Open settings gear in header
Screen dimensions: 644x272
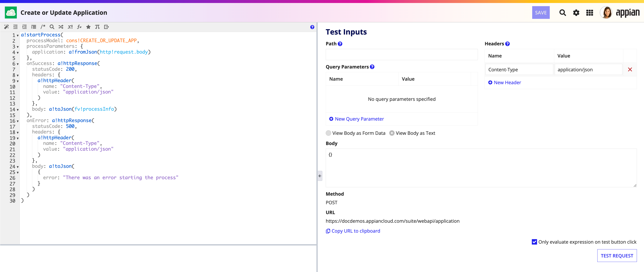click(576, 13)
